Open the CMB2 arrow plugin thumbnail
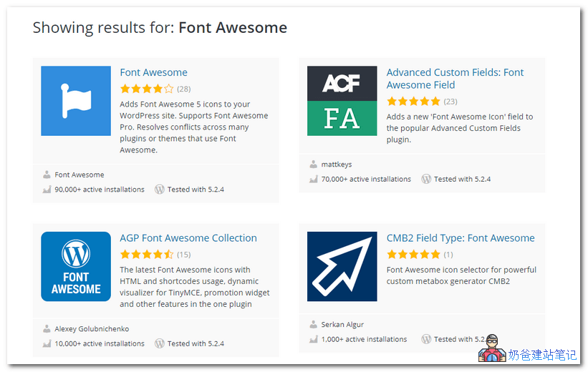588x372 pixels. point(342,266)
